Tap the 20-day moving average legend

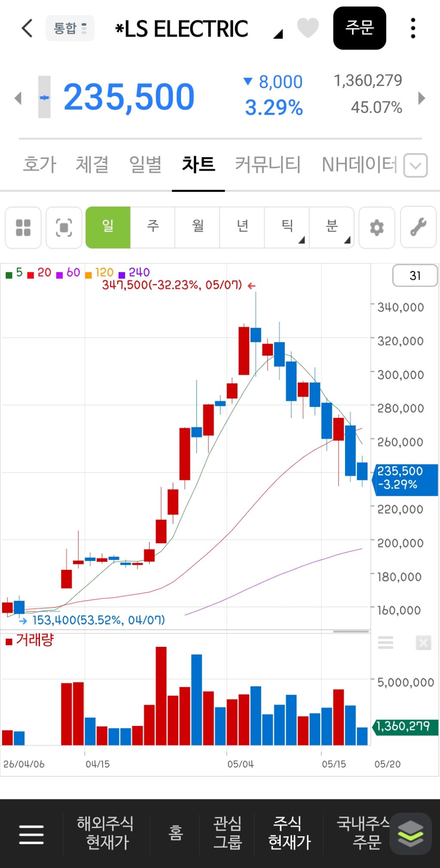pyautogui.click(x=40, y=272)
